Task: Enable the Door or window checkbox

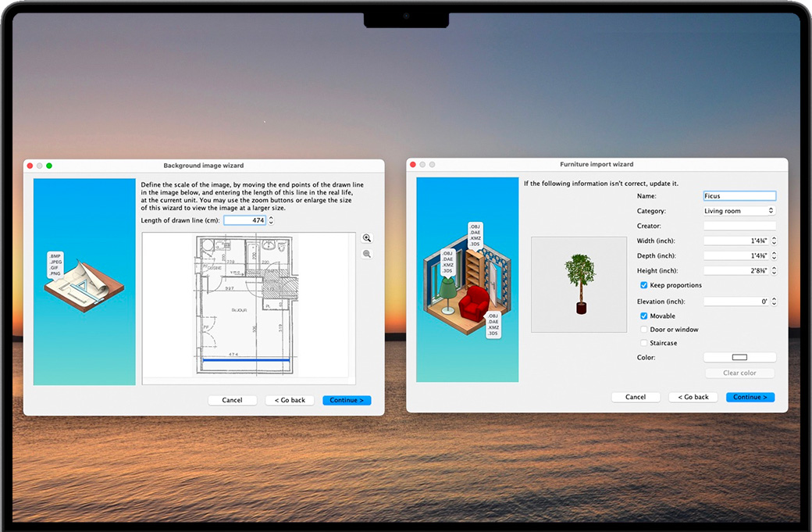Action: [644, 330]
